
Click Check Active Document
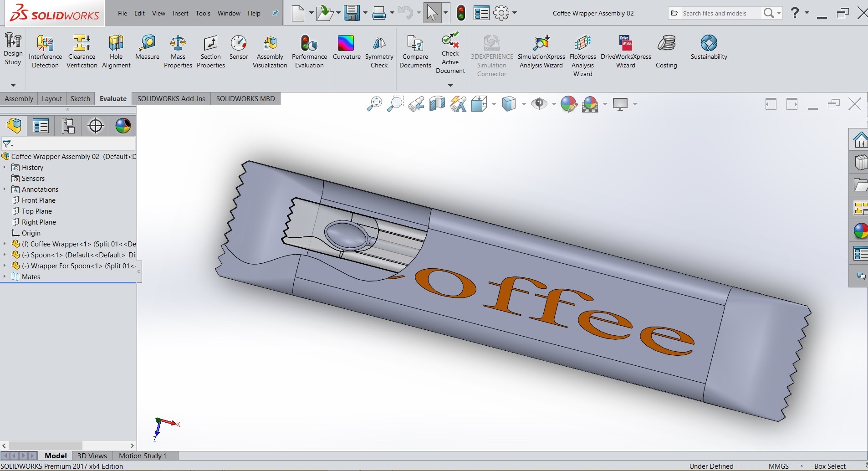pyautogui.click(x=450, y=53)
